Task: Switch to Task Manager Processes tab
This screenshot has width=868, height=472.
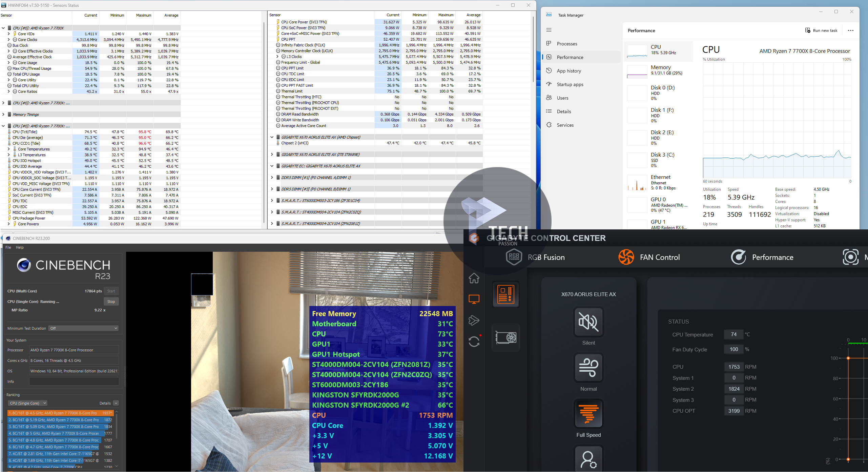Action: [x=567, y=44]
